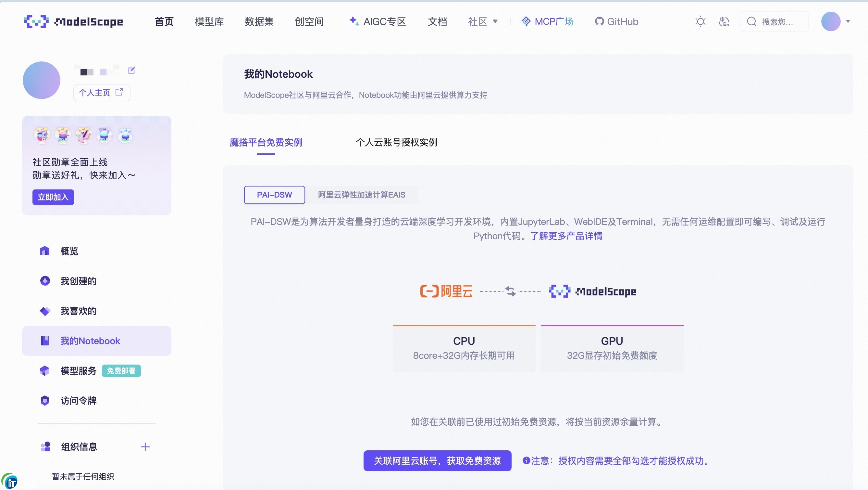Select 我的Notebook in the sidebar
Screen dimensions: 868x490
[x=96, y=341]
